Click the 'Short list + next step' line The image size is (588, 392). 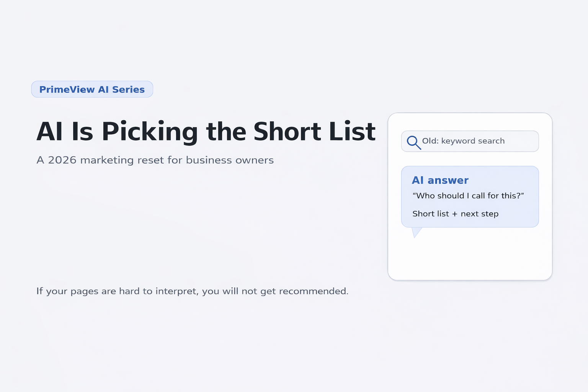point(456,214)
